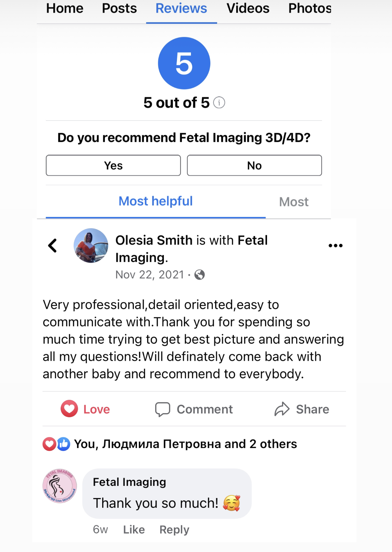Click the blue 5 rating circle
392x552 pixels.
pos(184,63)
